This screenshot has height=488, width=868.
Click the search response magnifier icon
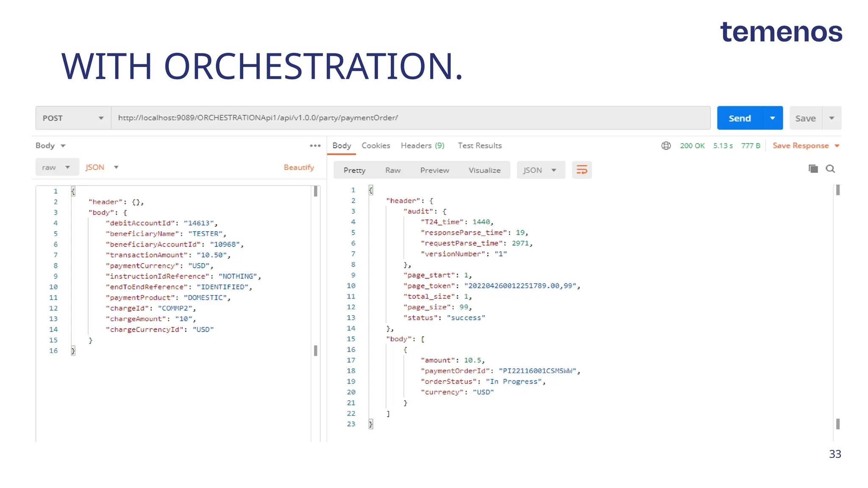pos(830,169)
